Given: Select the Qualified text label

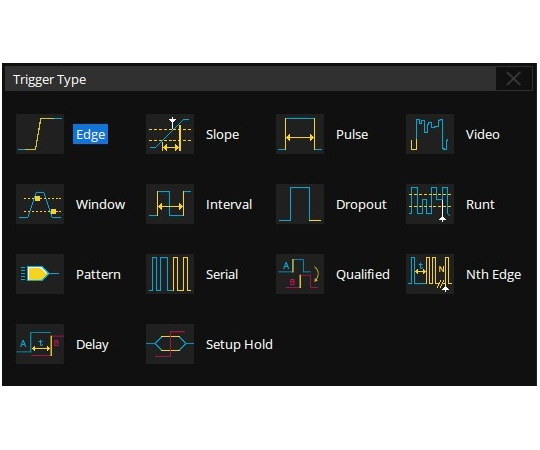Looking at the screenshot, I should (x=363, y=274).
